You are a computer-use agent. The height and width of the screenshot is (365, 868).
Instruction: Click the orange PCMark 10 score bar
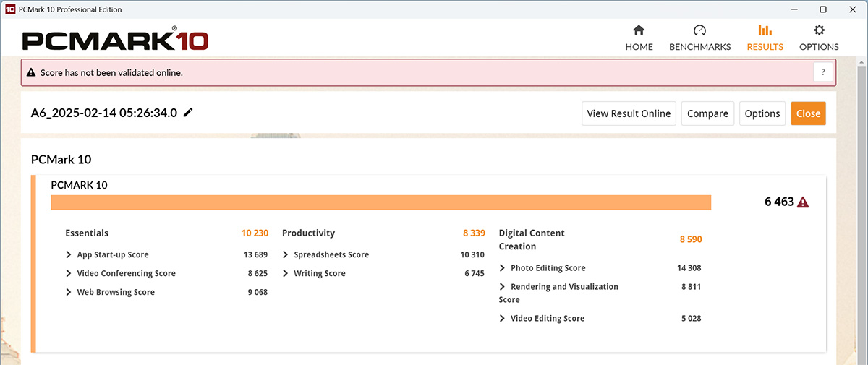coord(380,202)
